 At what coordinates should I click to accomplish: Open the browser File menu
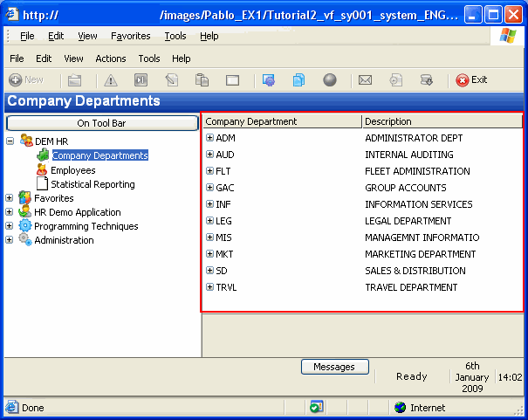[27, 36]
